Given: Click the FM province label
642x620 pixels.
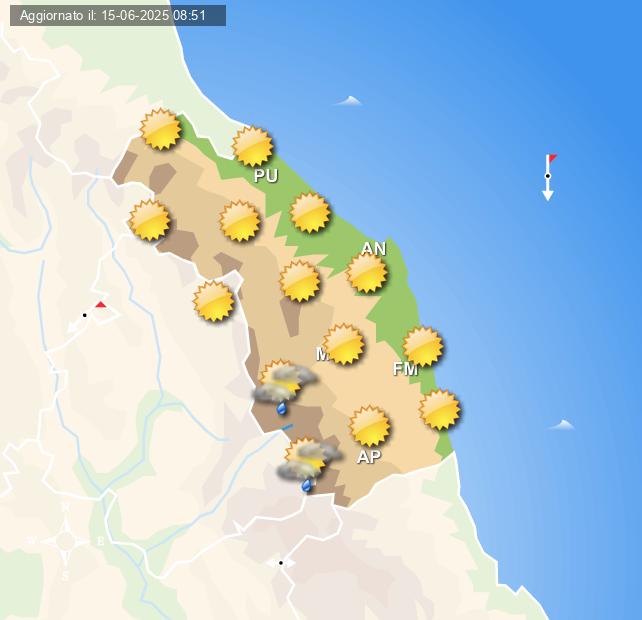Looking at the screenshot, I should click(405, 369).
